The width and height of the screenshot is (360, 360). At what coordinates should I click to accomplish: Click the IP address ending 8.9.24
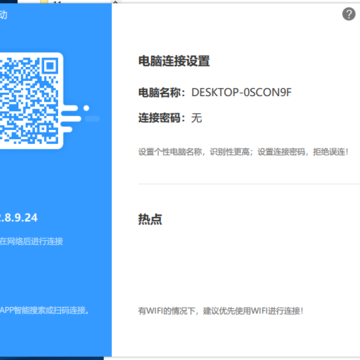pos(19,218)
